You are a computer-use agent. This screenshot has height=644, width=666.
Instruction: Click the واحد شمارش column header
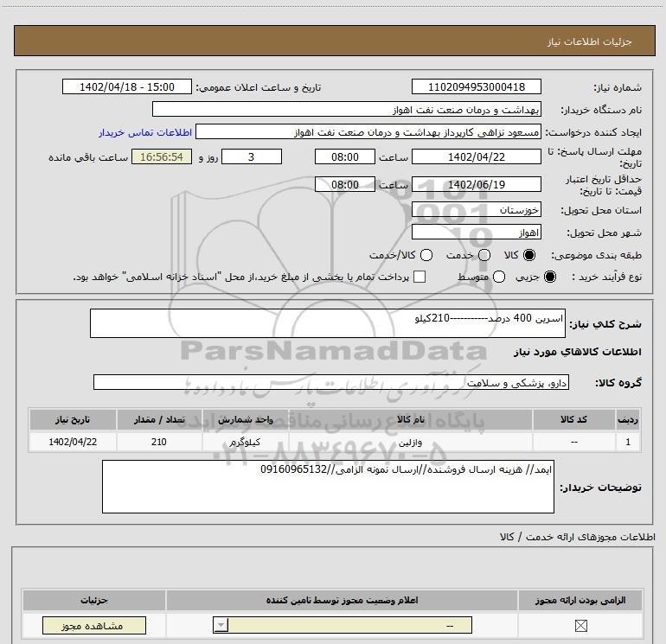[246, 419]
